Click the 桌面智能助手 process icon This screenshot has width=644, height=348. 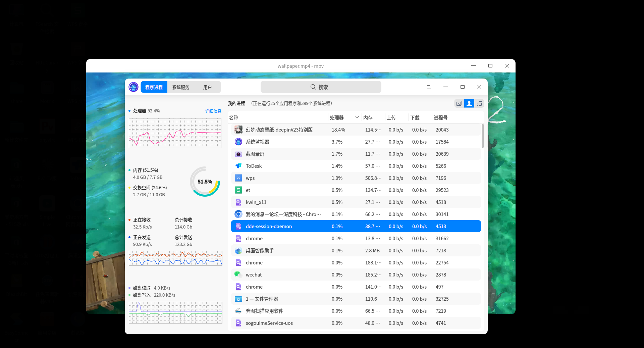[238, 250]
